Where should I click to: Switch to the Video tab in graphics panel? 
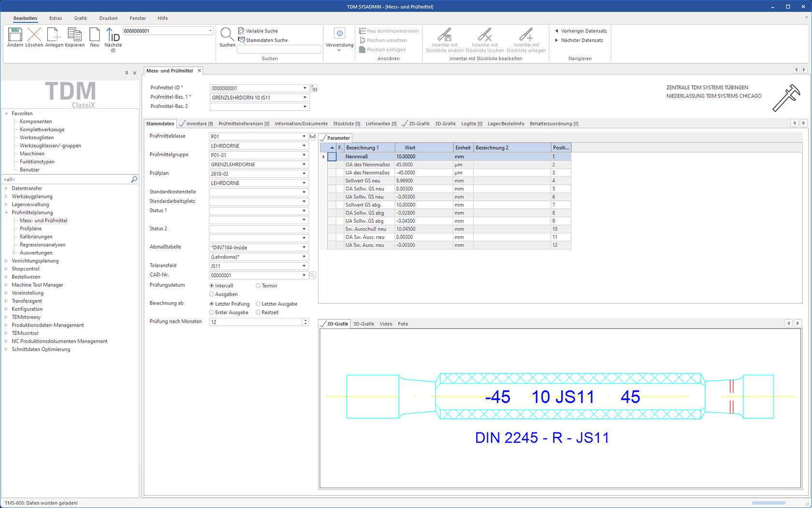(x=386, y=324)
